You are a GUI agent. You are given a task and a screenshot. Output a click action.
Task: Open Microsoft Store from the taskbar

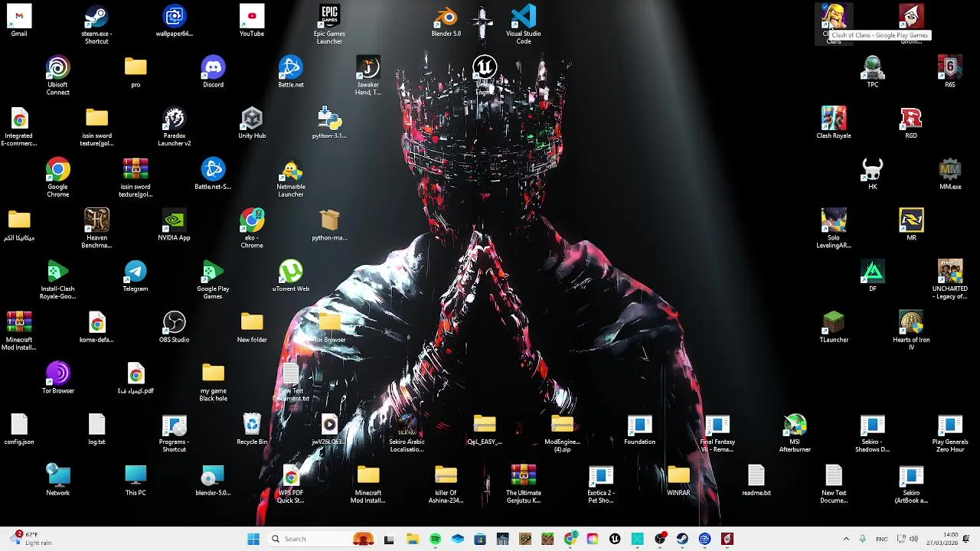click(x=480, y=539)
